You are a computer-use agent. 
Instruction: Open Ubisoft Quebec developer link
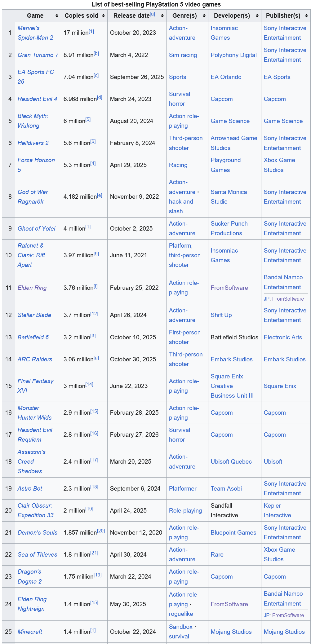coord(231,461)
